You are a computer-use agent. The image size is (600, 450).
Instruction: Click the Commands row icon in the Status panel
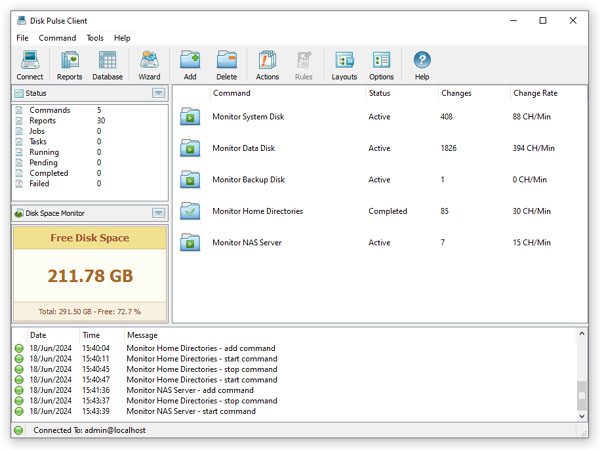19,110
